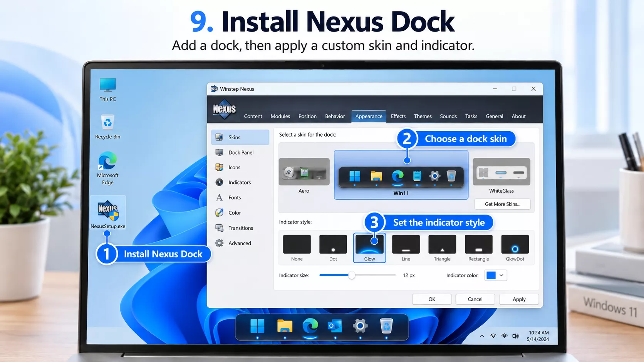
Task: Open the Indicator color dropdown
Action: tap(496, 275)
